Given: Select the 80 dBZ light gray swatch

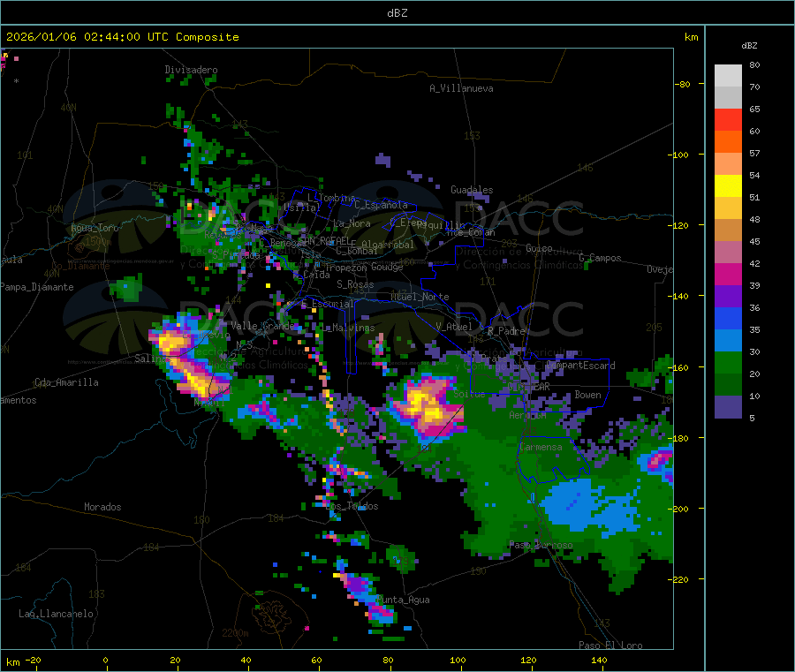Looking at the screenshot, I should [728, 76].
